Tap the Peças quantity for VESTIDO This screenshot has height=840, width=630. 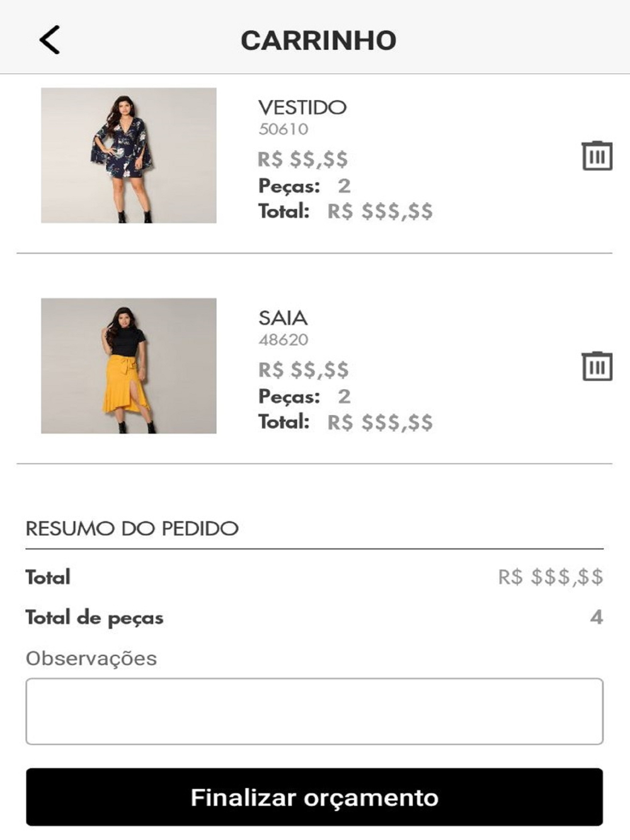tap(344, 186)
